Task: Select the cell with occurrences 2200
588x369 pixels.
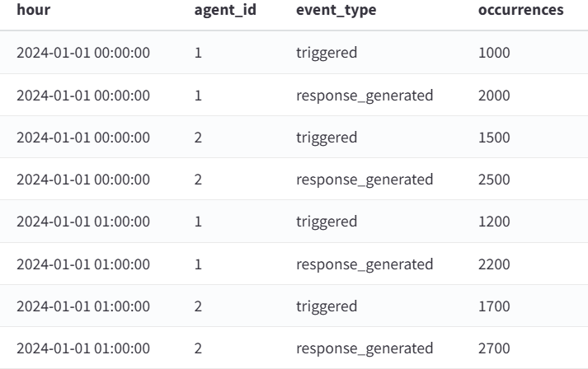Action: point(494,264)
